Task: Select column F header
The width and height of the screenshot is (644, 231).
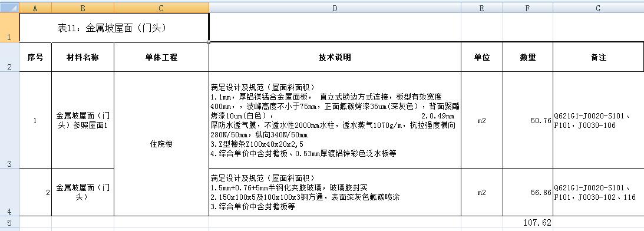Action: tap(528, 8)
